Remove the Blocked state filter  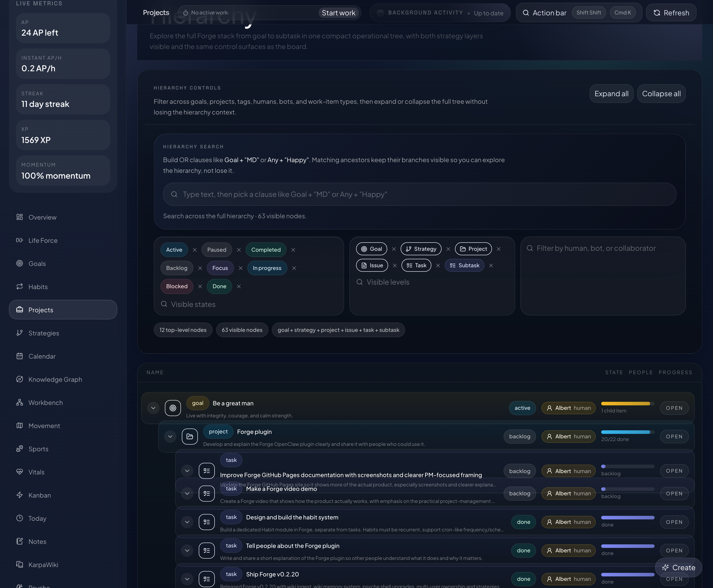[x=200, y=286]
